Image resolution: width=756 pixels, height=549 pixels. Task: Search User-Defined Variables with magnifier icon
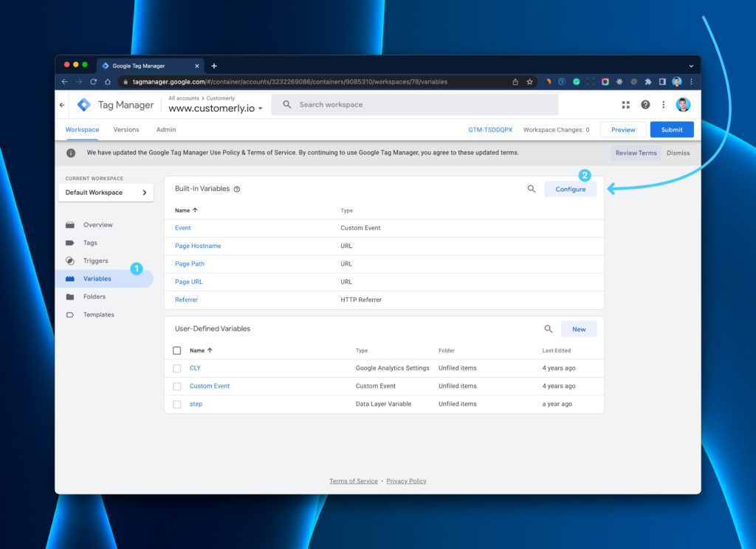tap(549, 328)
